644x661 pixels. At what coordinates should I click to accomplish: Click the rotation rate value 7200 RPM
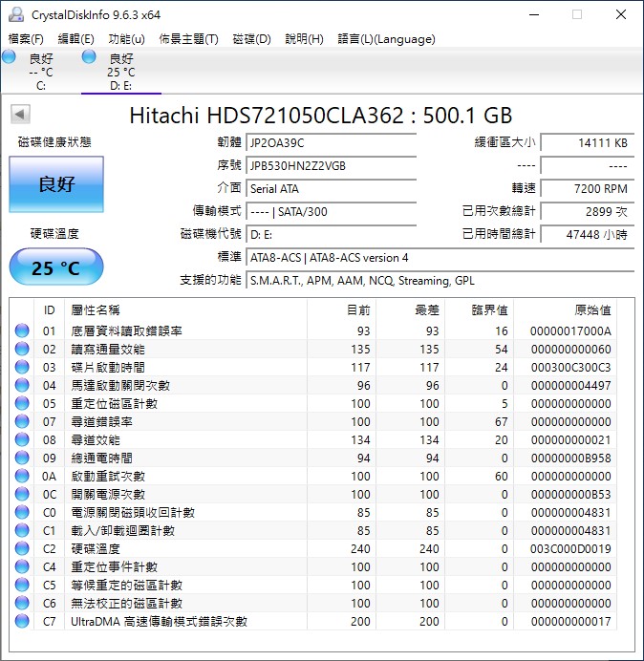(x=587, y=188)
